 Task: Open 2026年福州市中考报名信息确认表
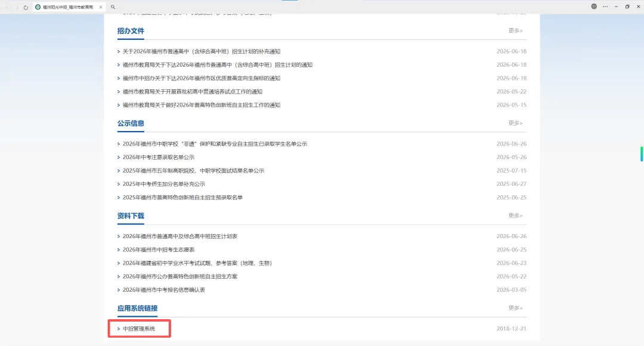(x=164, y=290)
